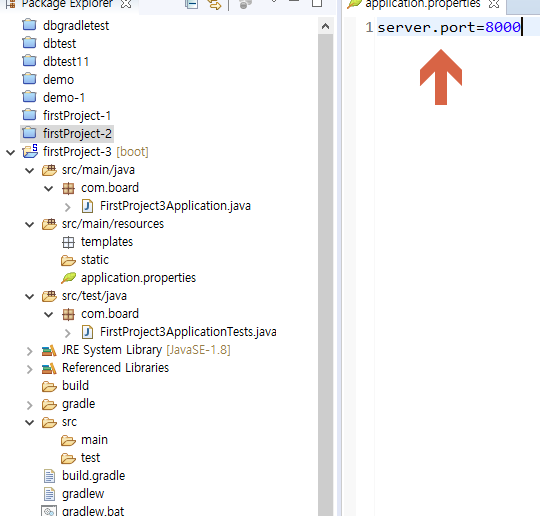Screen dimensions: 540x516
Task: Click the gradlew.bat file icon
Action: point(49,511)
